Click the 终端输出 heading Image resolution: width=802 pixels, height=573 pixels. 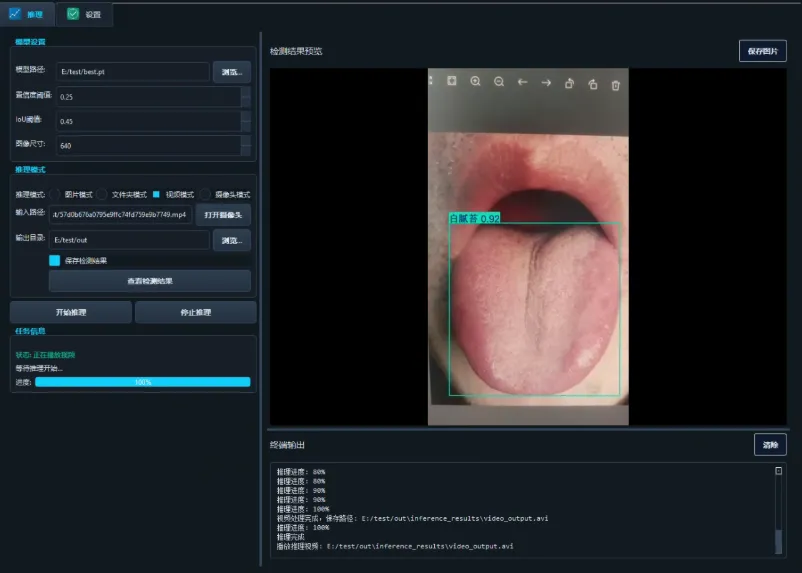[287, 445]
